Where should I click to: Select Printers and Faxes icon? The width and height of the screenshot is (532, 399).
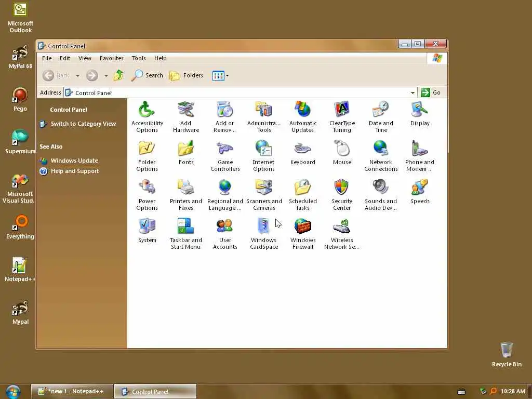click(185, 195)
